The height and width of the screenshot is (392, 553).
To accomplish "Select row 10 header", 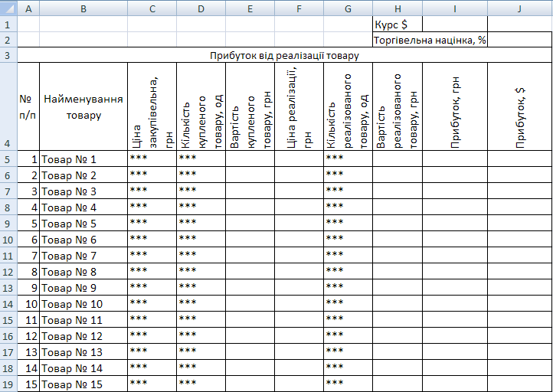I will 8,240.
